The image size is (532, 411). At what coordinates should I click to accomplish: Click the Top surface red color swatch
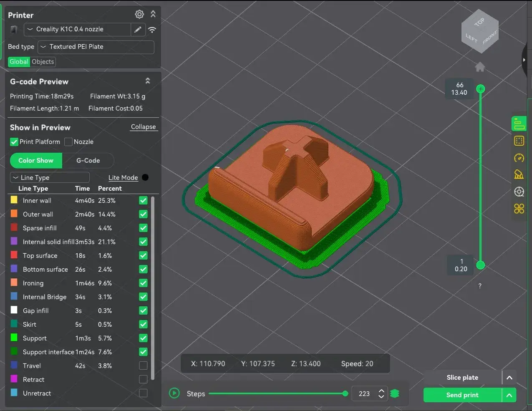coord(14,255)
